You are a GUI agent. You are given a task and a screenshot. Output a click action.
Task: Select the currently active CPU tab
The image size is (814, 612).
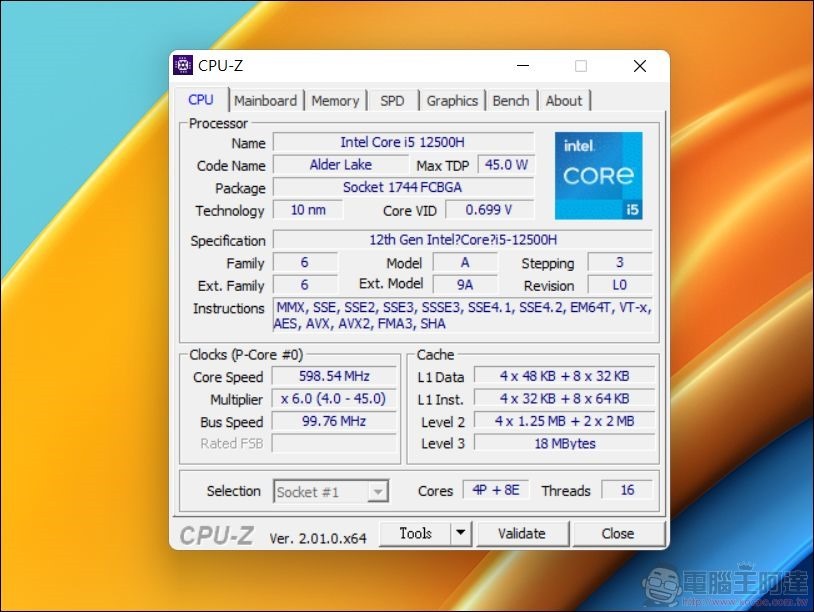click(x=200, y=99)
